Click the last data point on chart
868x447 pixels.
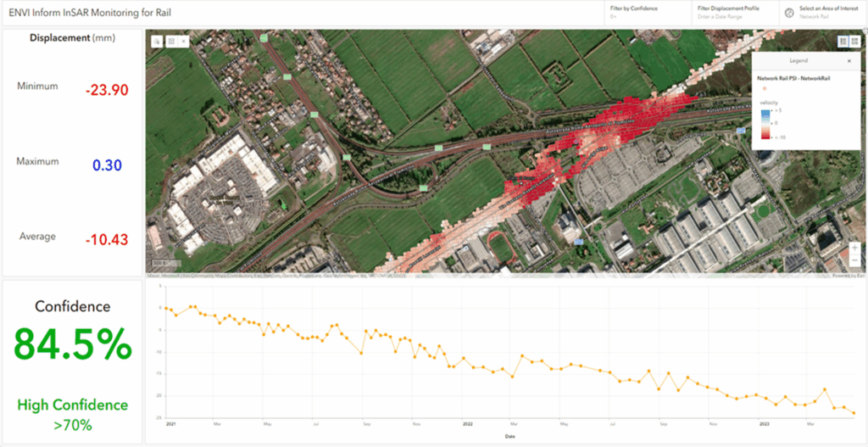(854, 413)
